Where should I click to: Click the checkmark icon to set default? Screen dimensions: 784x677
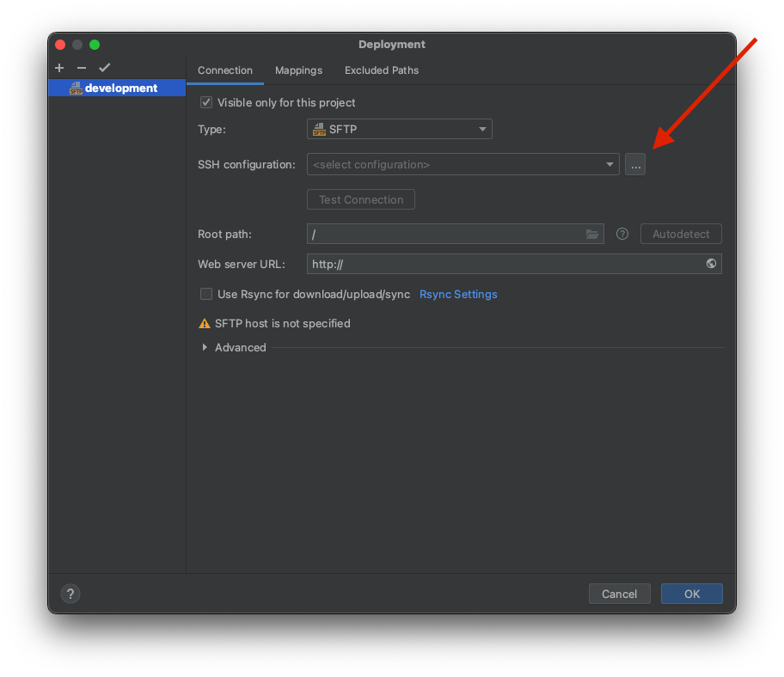coord(105,68)
